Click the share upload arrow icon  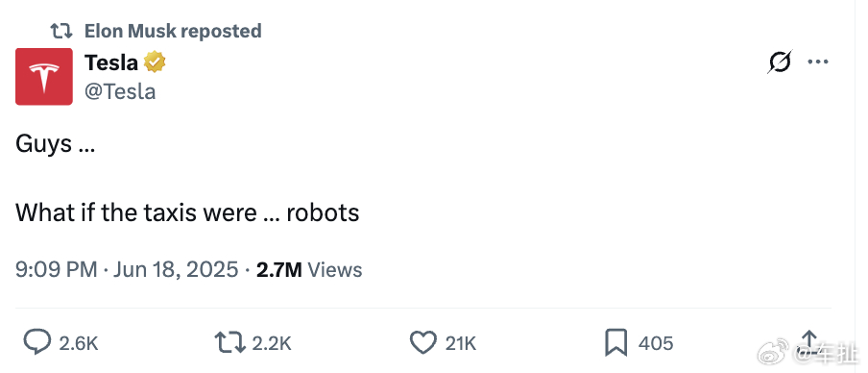point(808,341)
